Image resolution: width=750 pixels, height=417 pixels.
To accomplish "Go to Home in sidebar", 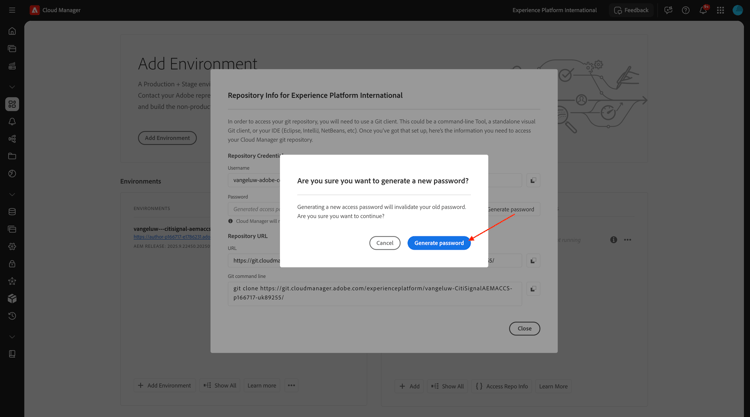I will 12,31.
